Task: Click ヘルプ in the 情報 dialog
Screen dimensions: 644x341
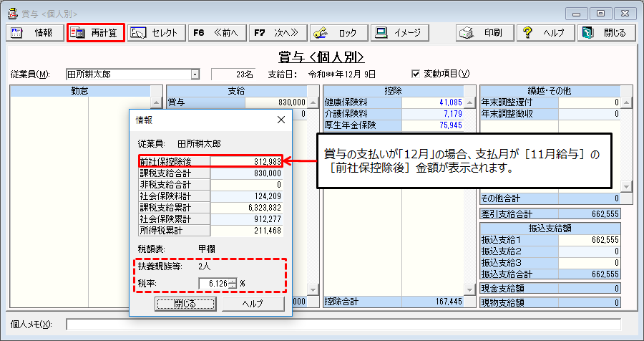Action: (252, 304)
